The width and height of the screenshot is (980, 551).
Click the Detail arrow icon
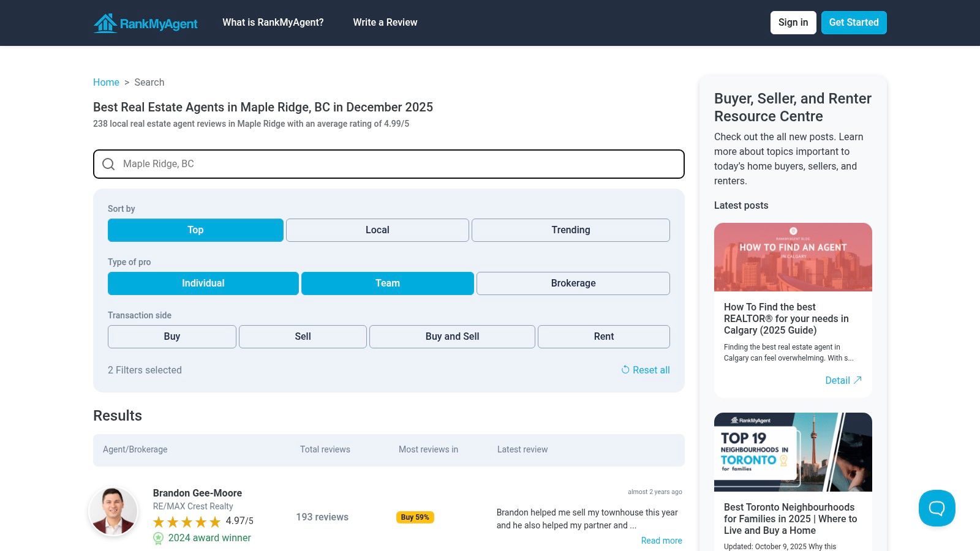click(x=858, y=380)
